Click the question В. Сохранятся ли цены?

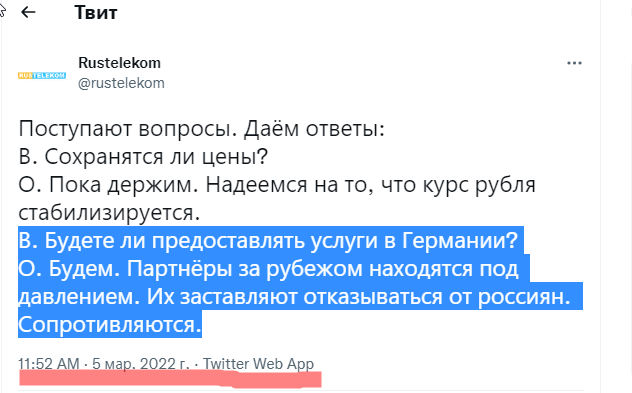point(143,157)
